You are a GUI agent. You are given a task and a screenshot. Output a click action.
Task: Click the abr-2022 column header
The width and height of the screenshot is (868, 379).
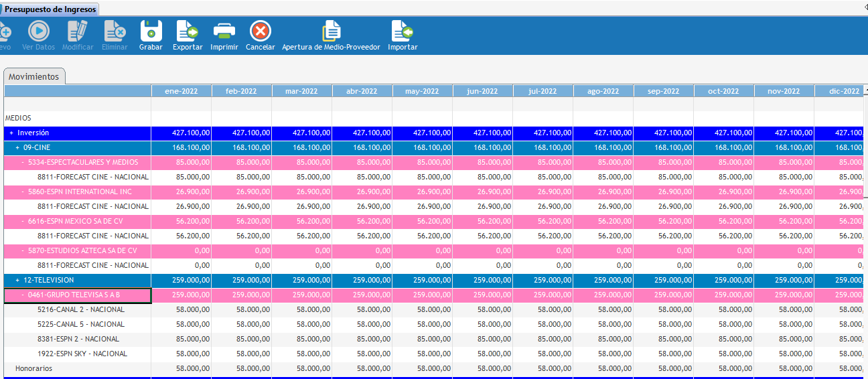tap(362, 91)
